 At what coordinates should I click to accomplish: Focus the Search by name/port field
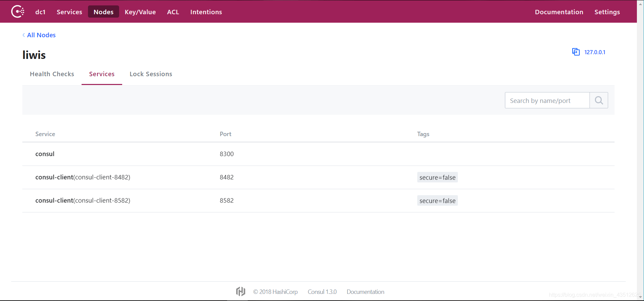tap(547, 100)
